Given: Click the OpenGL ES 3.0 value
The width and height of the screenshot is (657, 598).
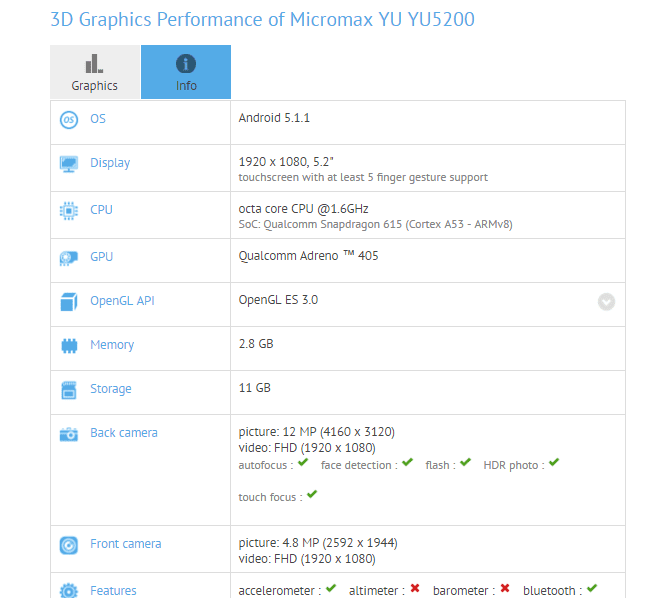Looking at the screenshot, I should [278, 300].
